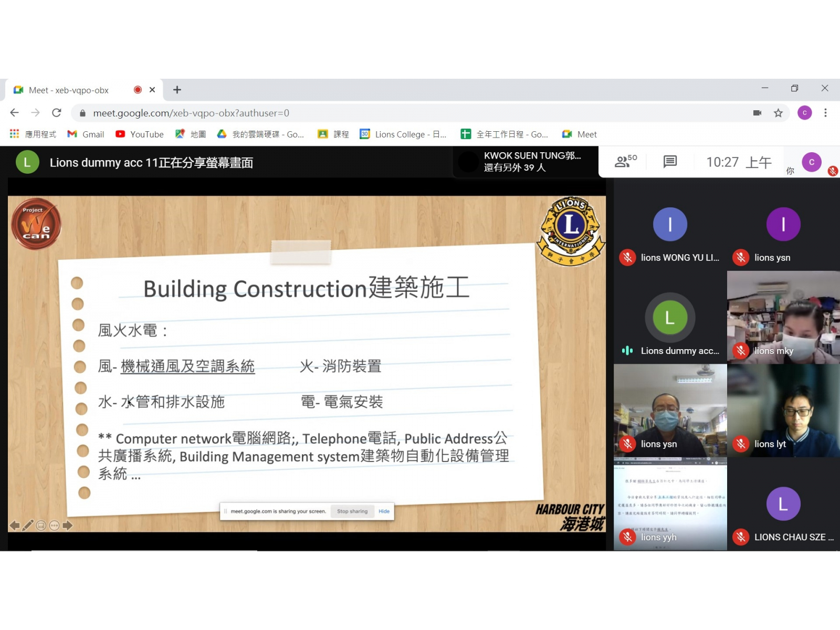Open the YouTube bookmark
The height and width of the screenshot is (630, 840).
coord(140,134)
